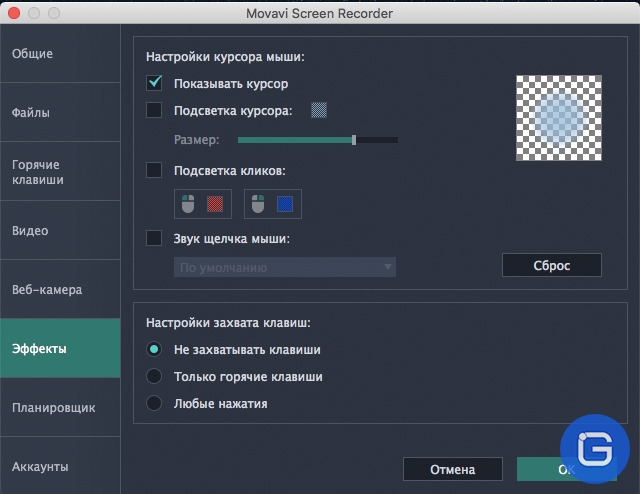
Task: Close the Movavi Screen Recorder window
Action: click(14, 13)
